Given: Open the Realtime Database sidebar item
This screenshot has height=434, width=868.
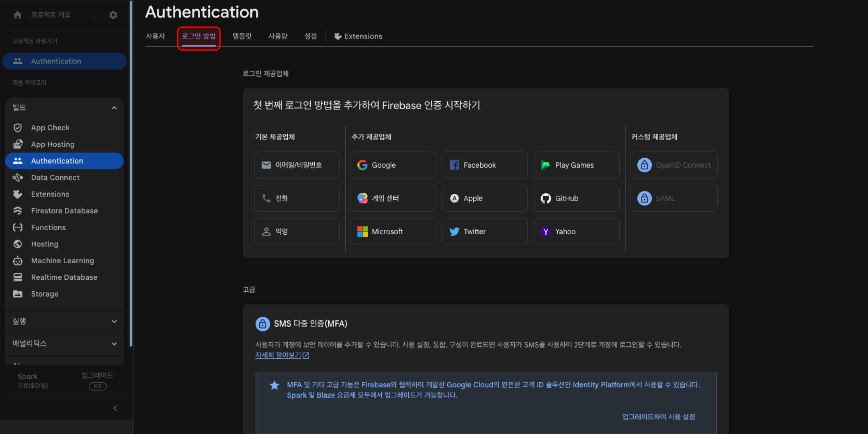Looking at the screenshot, I should coord(64,277).
